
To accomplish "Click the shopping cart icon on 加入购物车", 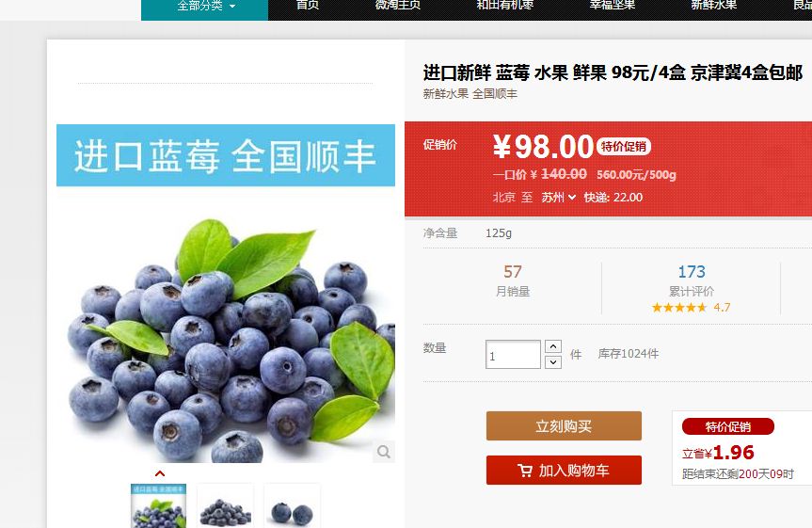I will pyautogui.click(x=525, y=471).
